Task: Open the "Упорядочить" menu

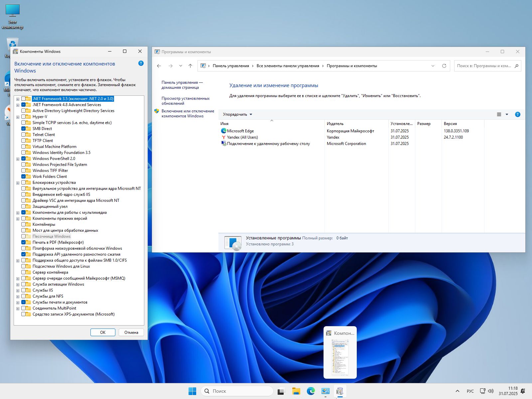Action: coord(237,114)
